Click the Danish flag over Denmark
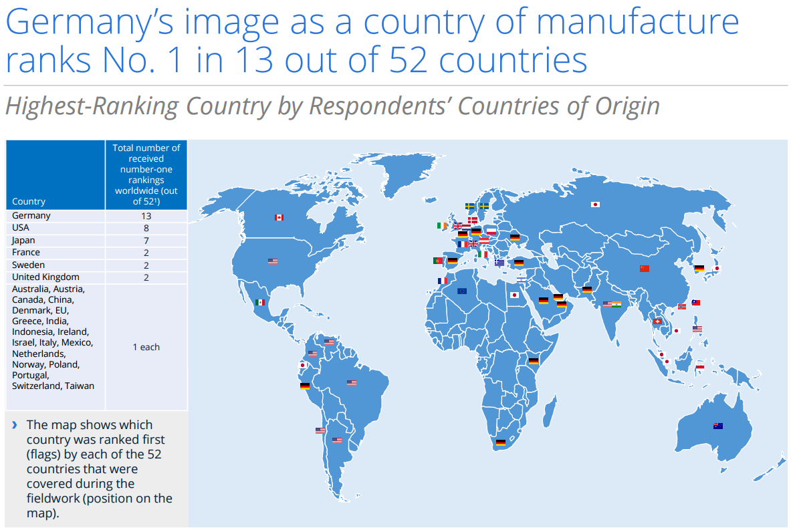 pos(473,219)
